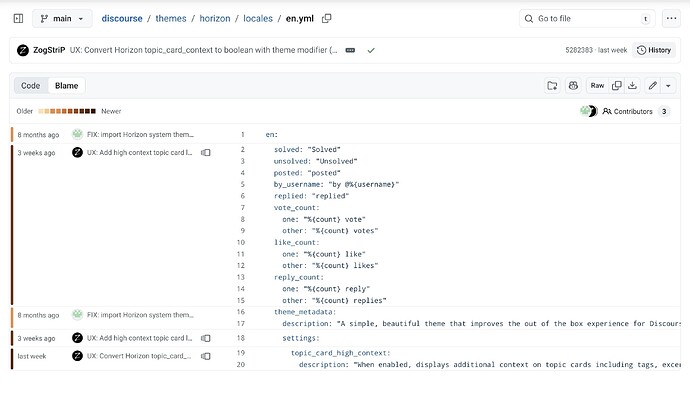
Task: Open the Contributors list
Action: 636,111
